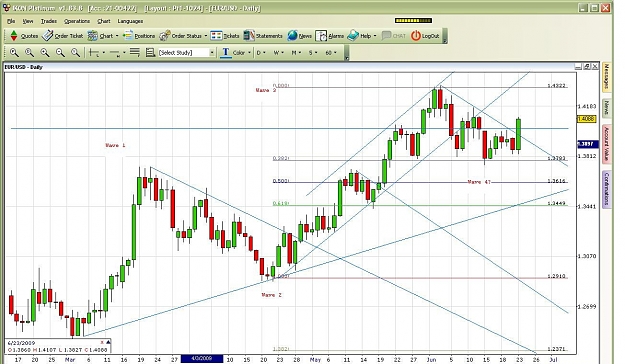Screen dimensions: 625x364
Task: Click the yellow 1.4088 price marker
Action: (x=586, y=119)
